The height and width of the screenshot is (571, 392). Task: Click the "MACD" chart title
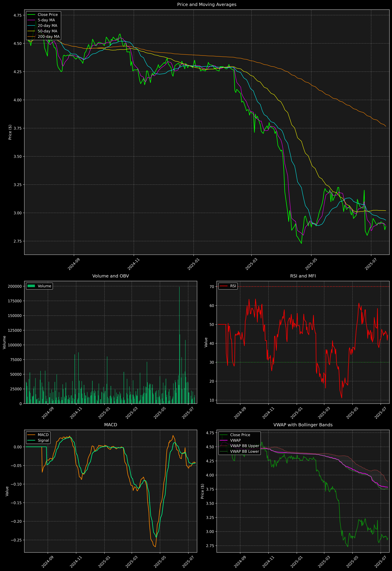(111, 425)
